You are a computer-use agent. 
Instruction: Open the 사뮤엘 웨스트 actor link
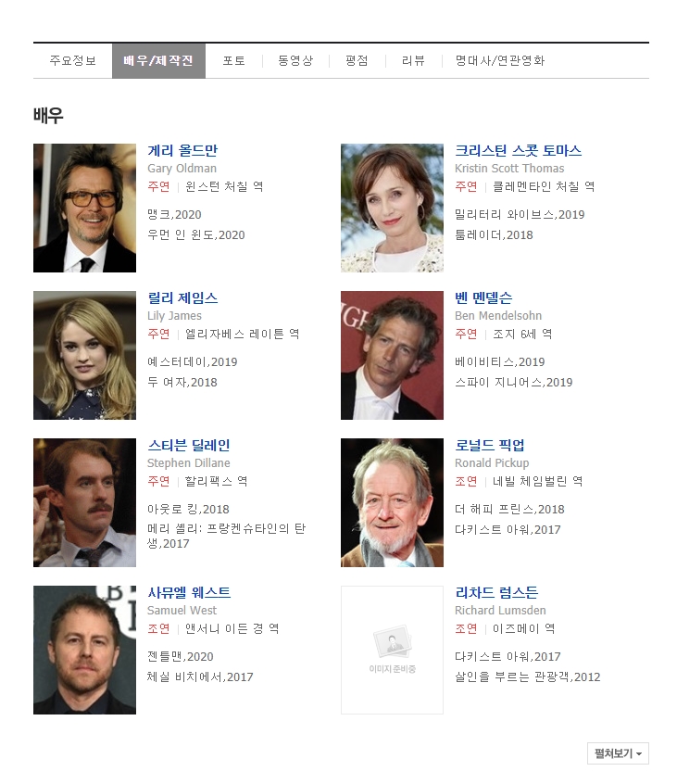tap(189, 592)
